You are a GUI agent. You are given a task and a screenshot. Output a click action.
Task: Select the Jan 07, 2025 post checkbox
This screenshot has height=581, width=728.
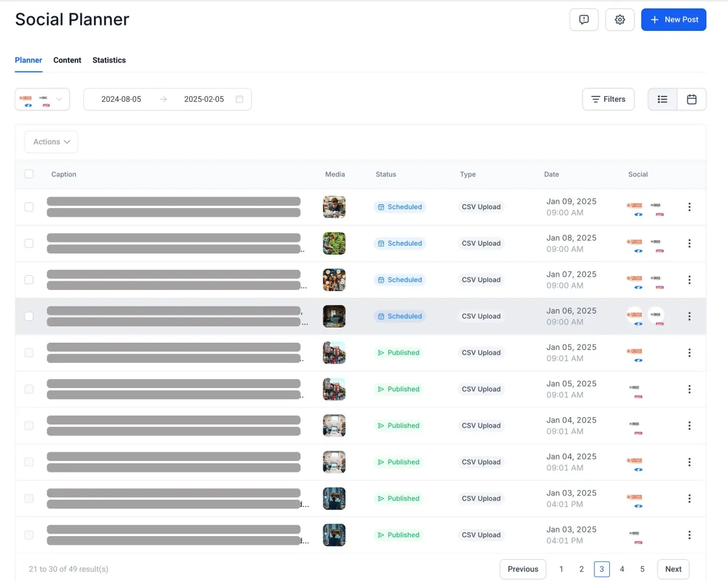(x=29, y=280)
